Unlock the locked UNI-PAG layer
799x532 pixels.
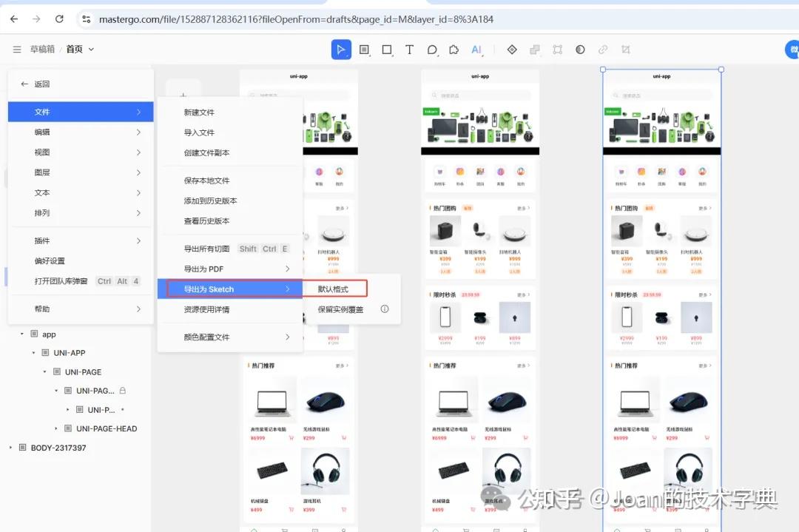(x=122, y=390)
